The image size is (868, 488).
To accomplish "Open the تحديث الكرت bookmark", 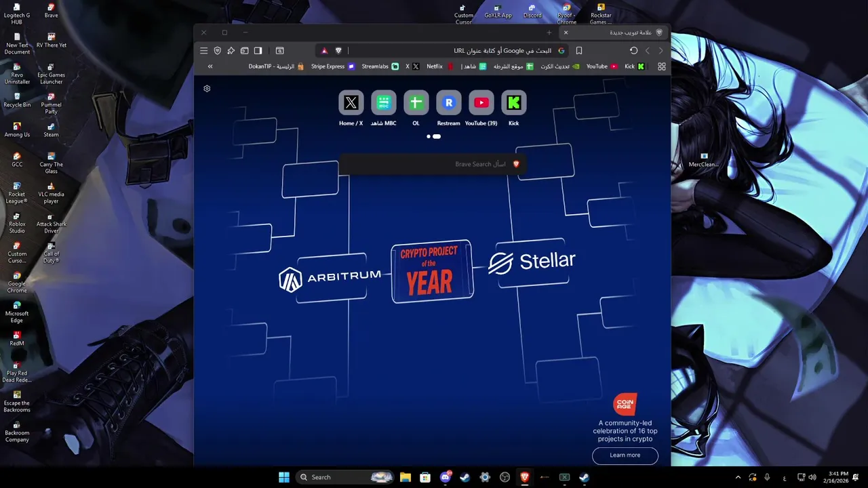I will 560,66.
